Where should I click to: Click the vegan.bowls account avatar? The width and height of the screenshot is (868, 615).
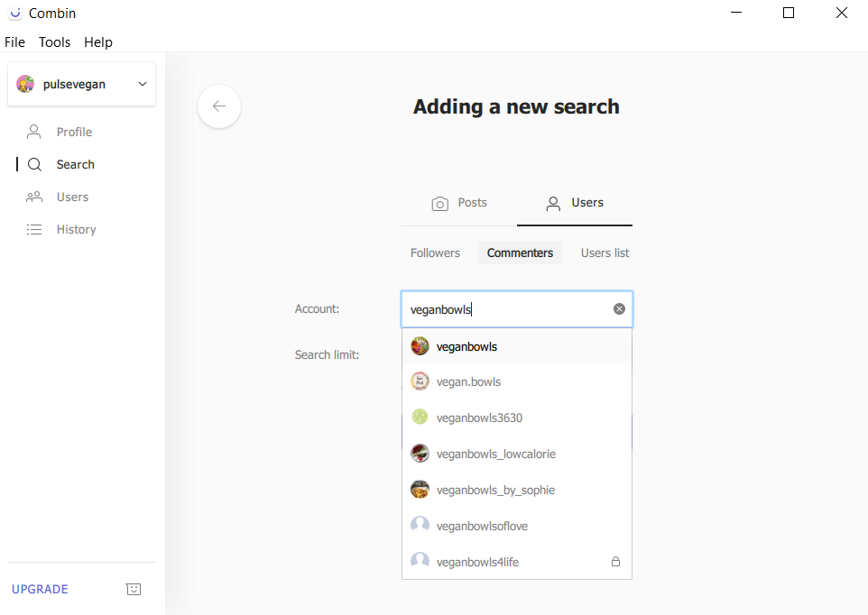pyautogui.click(x=420, y=381)
